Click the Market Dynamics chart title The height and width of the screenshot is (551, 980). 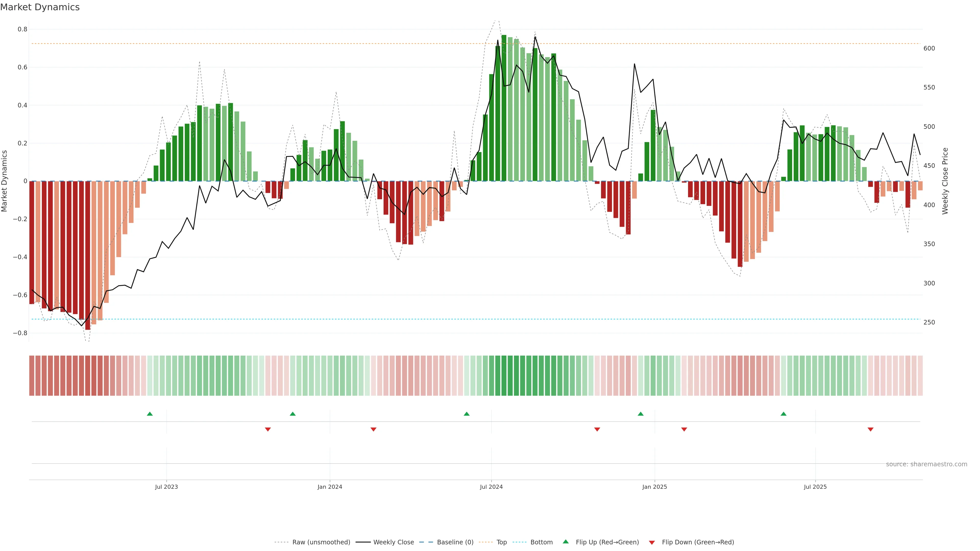coord(40,7)
